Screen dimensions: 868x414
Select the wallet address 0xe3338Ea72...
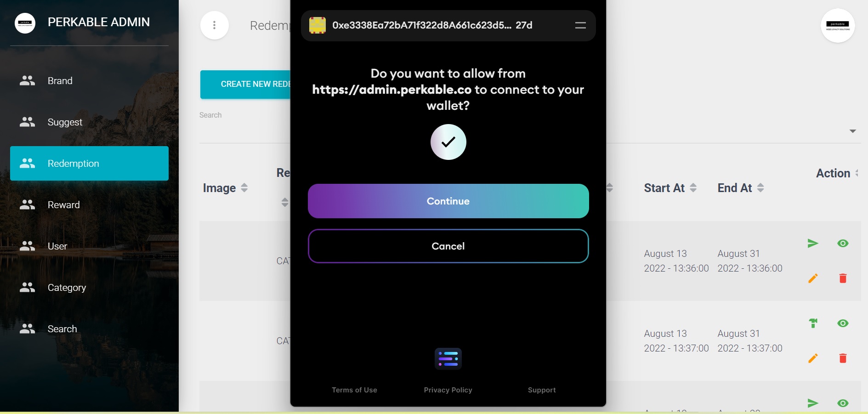click(432, 25)
